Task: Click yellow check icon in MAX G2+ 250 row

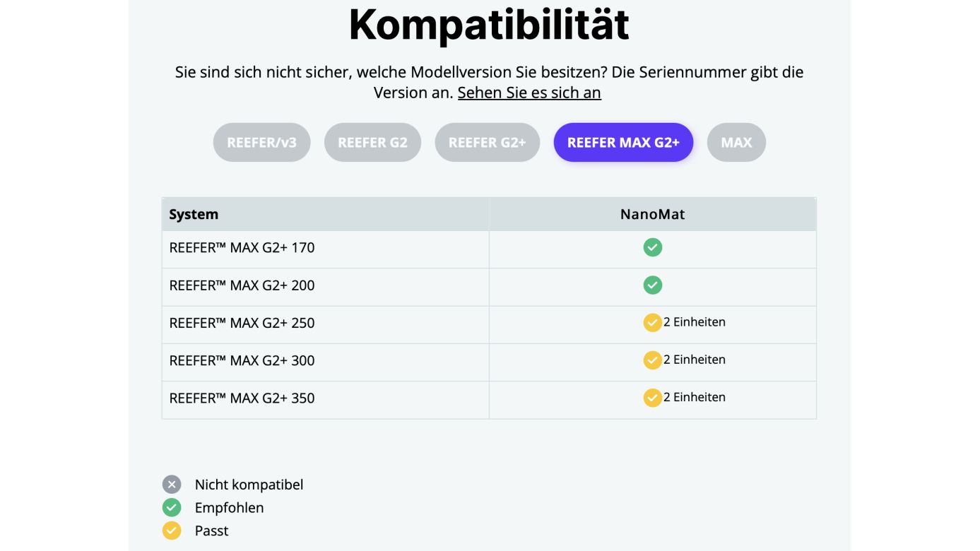Action: (652, 323)
